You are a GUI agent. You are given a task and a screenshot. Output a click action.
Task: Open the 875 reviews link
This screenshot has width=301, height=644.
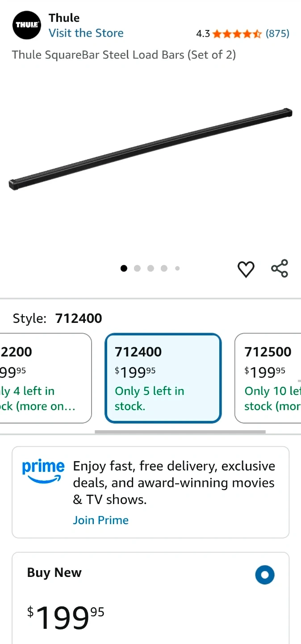[277, 34]
